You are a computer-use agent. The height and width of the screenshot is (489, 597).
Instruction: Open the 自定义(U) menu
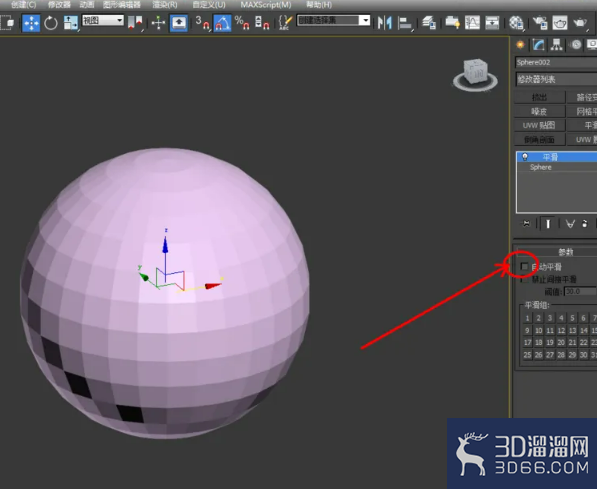pyautogui.click(x=209, y=5)
